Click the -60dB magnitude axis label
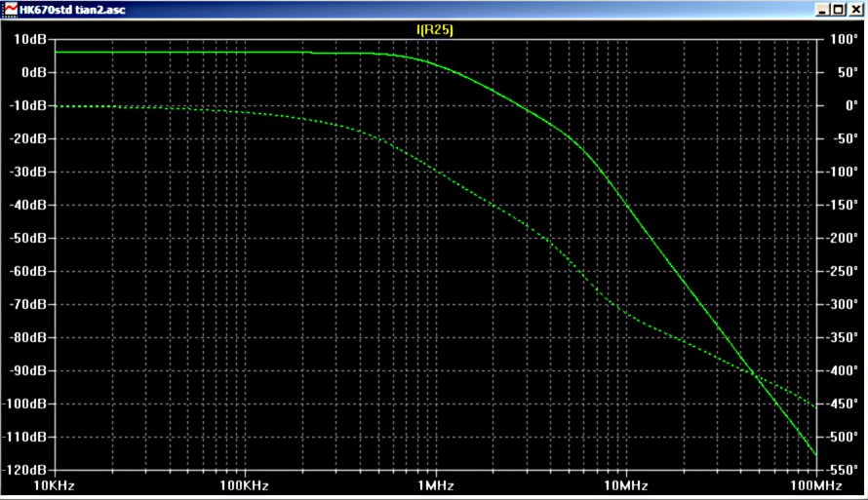This screenshot has width=868, height=500. pyautogui.click(x=28, y=271)
